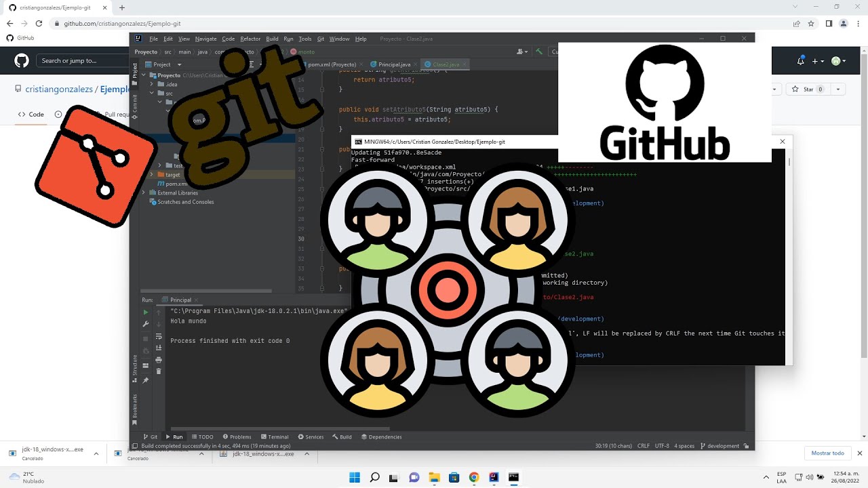Click the lock read-only icon in the status bar
Screen dimensions: 868x488
click(747, 446)
